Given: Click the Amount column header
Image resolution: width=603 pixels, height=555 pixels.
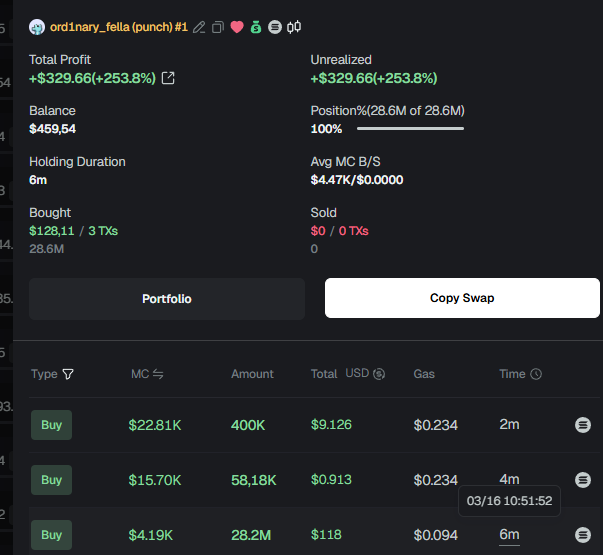Looking at the screenshot, I should [252, 374].
